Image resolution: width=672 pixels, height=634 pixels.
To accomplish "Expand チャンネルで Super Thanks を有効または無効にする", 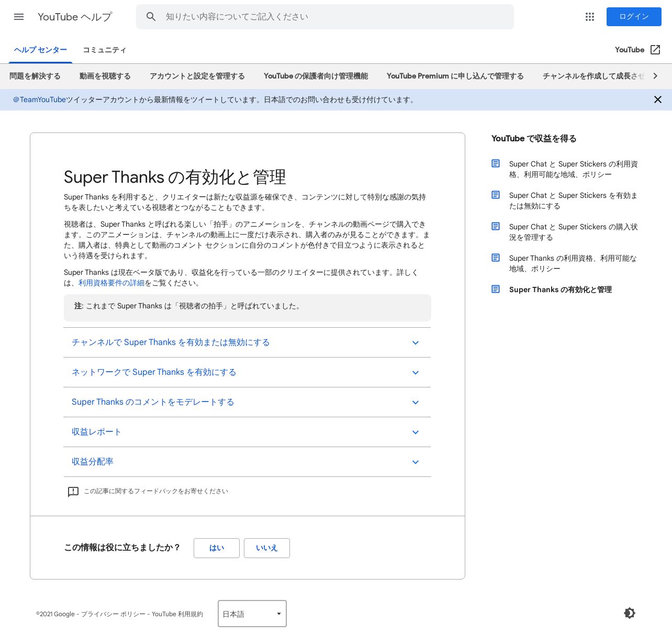I will pos(247,342).
